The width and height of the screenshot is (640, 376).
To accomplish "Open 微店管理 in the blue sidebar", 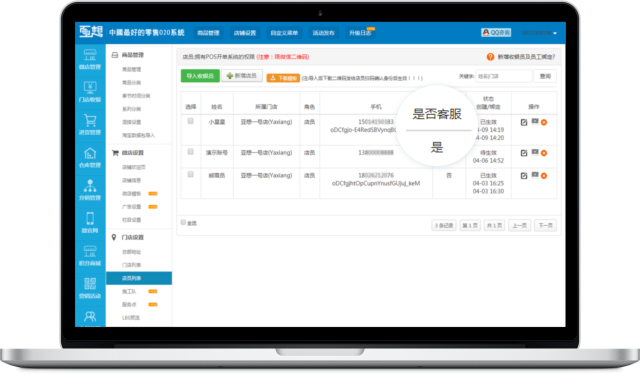I will (90, 60).
